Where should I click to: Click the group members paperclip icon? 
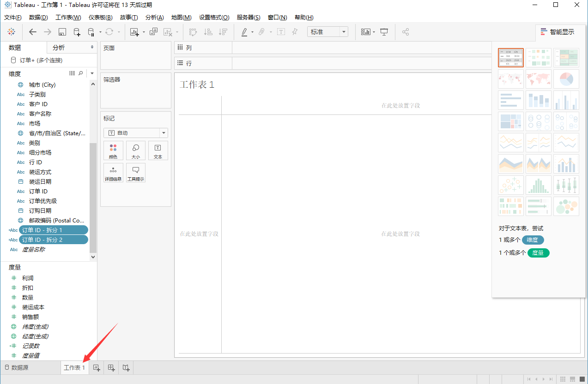pyautogui.click(x=261, y=32)
